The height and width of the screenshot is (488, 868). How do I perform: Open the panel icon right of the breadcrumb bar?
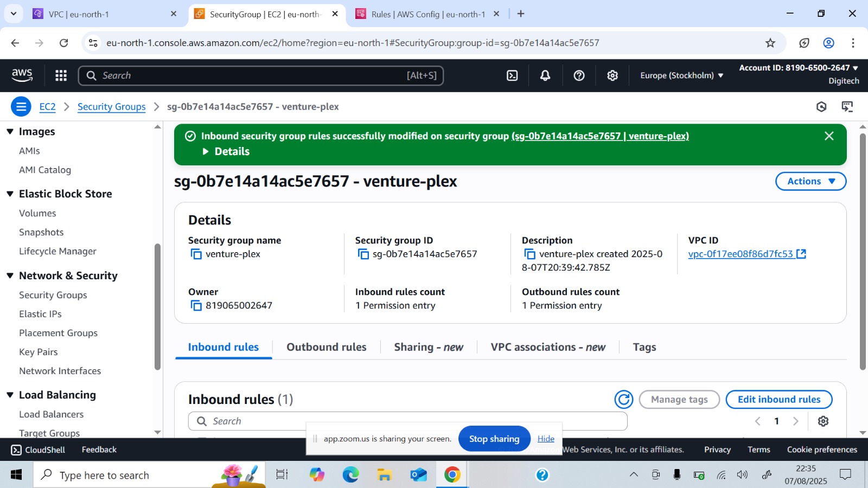pos(847,107)
